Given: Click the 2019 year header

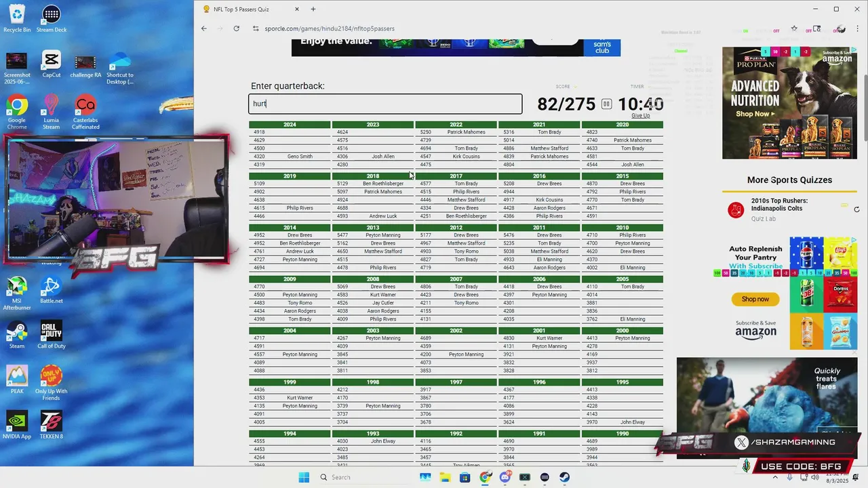Looking at the screenshot, I should (290, 176).
